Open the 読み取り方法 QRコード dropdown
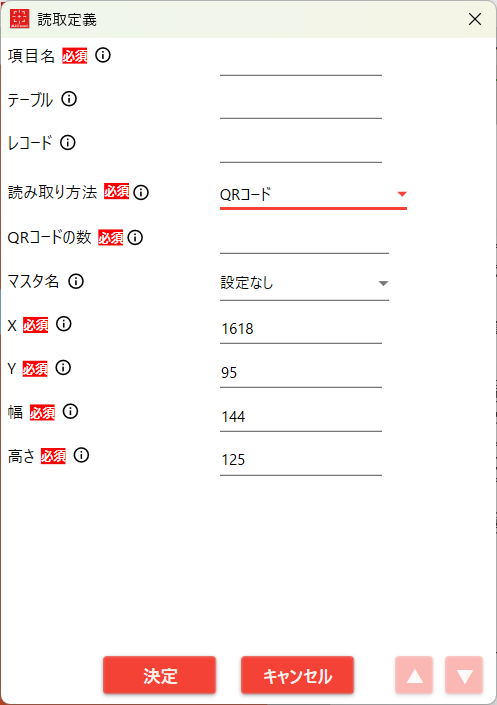 pyautogui.click(x=313, y=195)
